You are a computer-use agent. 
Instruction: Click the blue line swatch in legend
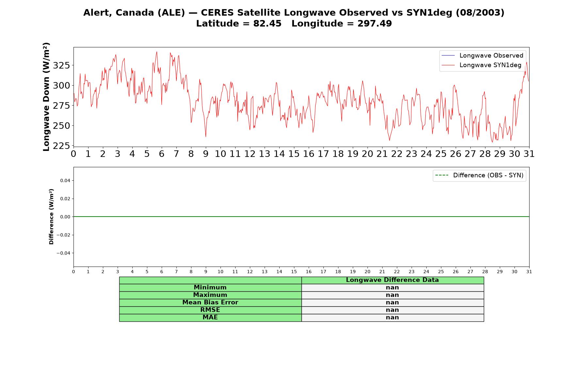(448, 56)
